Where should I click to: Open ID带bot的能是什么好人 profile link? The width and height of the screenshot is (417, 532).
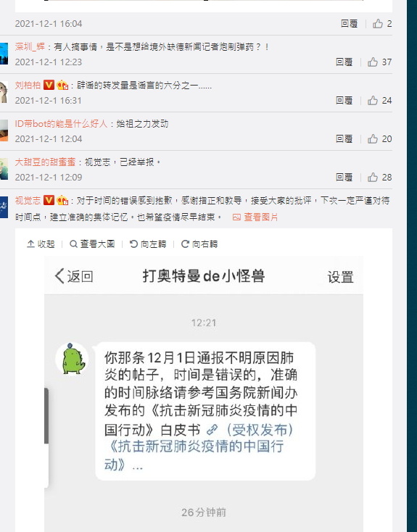pyautogui.click(x=61, y=123)
